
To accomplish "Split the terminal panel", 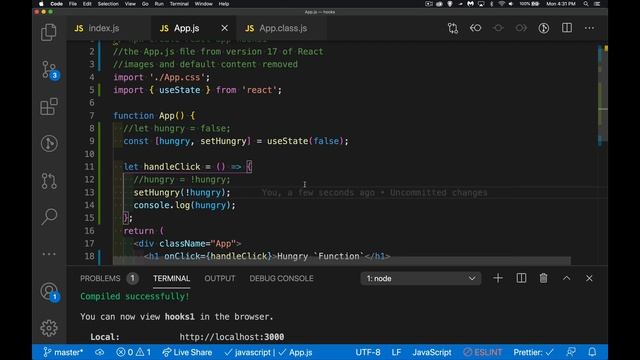I will pyautogui.click(x=521, y=278).
